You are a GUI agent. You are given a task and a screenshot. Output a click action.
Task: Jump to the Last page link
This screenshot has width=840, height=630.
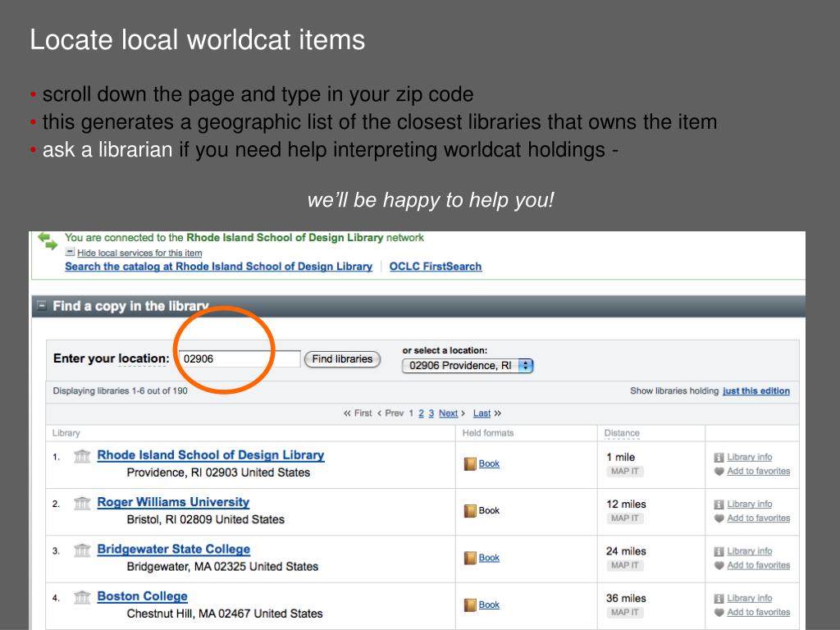[x=482, y=413]
